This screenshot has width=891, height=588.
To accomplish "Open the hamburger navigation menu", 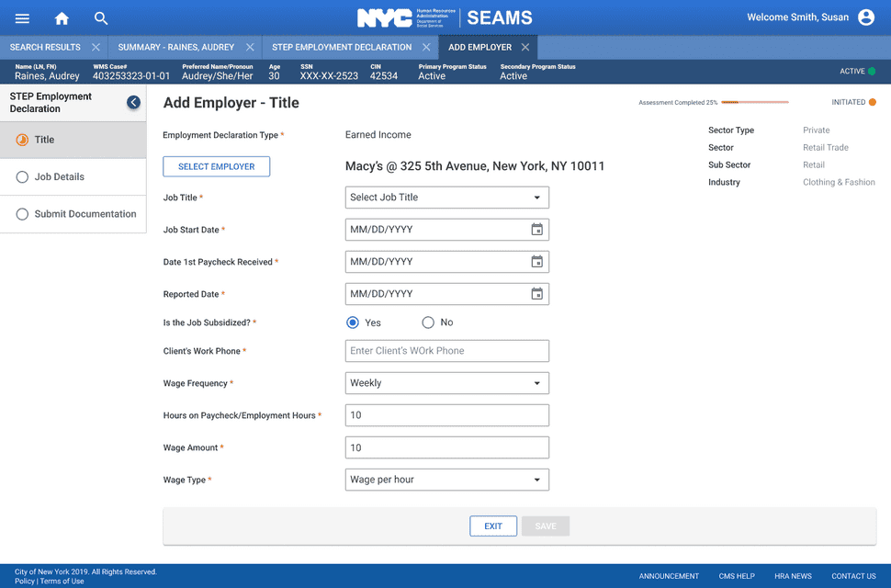I will pyautogui.click(x=22, y=17).
